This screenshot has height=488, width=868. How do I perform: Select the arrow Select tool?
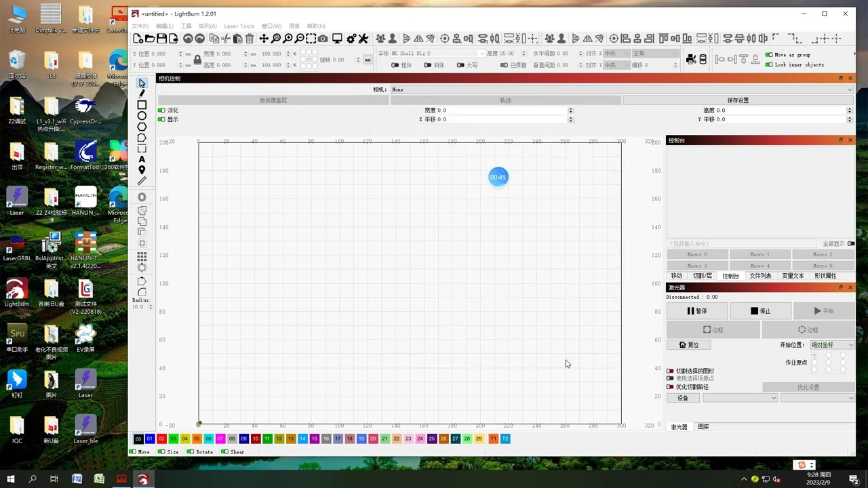point(142,83)
